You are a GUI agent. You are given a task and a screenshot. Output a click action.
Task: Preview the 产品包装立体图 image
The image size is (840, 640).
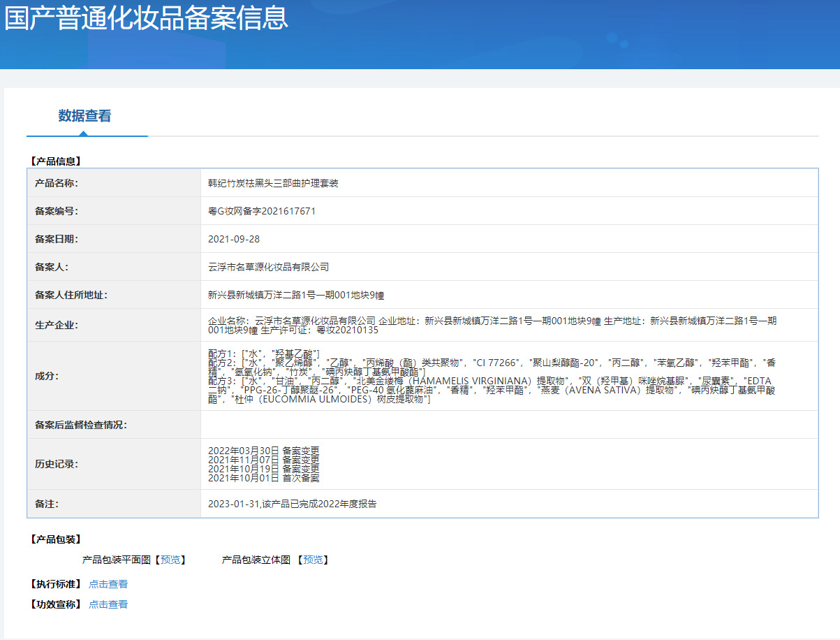313,560
